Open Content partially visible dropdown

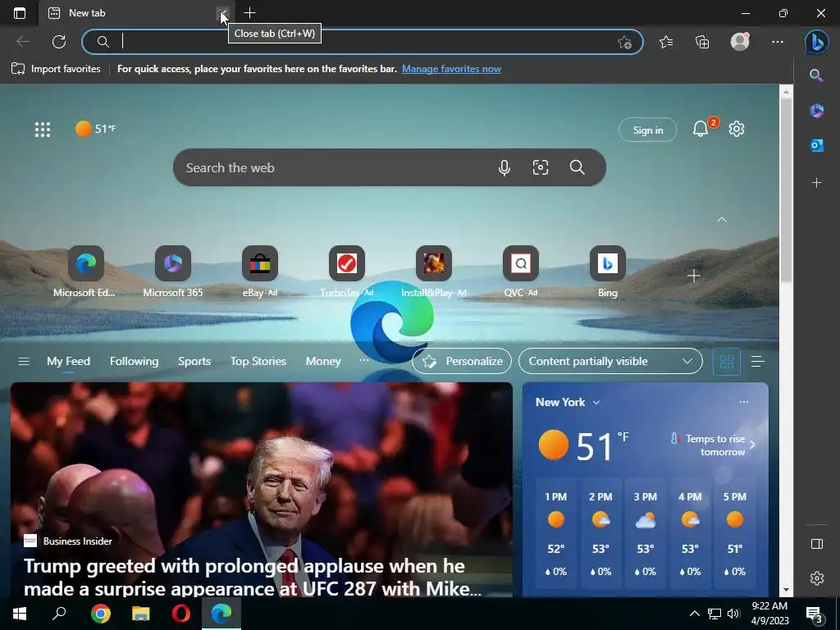610,361
